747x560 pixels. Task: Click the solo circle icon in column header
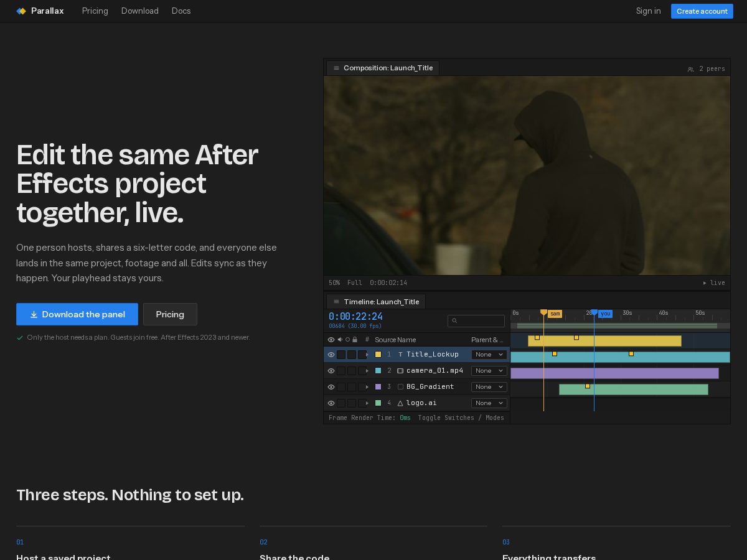[x=347, y=340]
